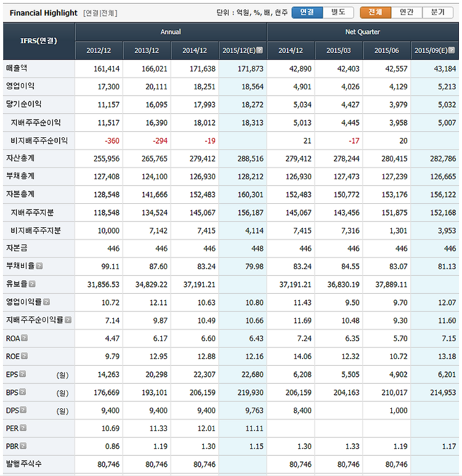The image size is (462, 476).
Task: Open help icon next to PER
Action: click(23, 428)
